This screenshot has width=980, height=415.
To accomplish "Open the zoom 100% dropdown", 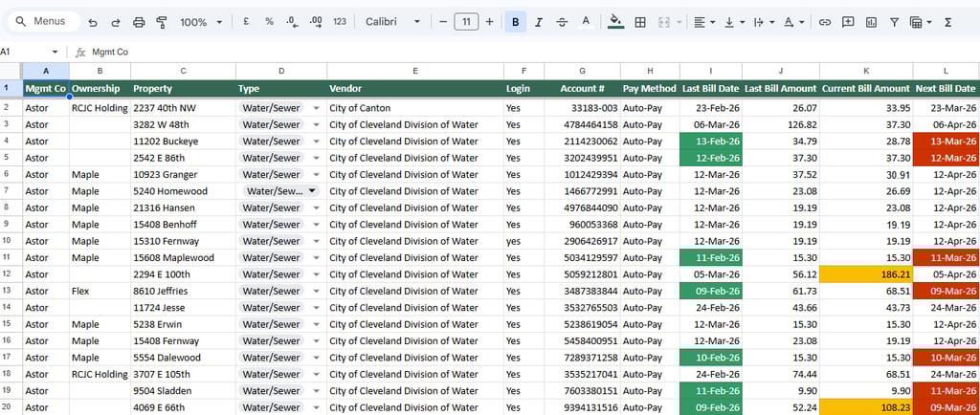I will 201,22.
